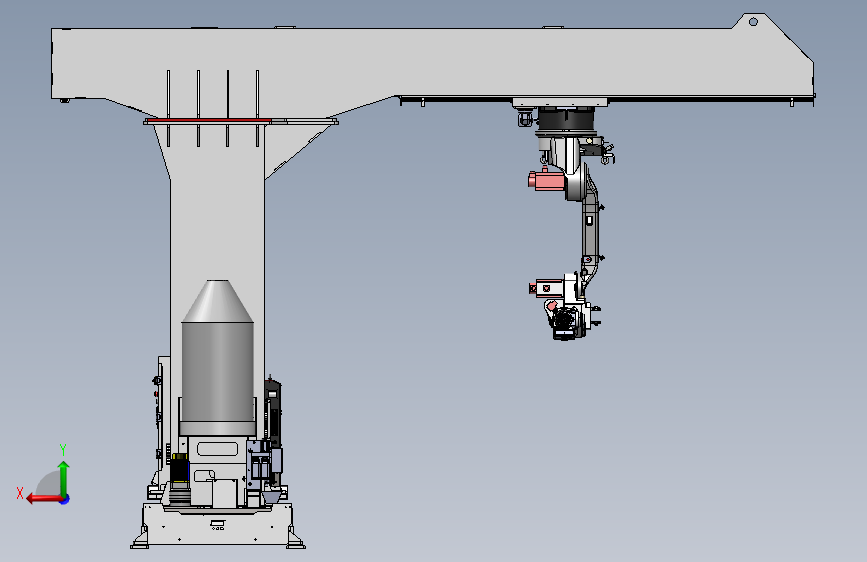Screen dimensions: 867x562
Task: Click the red X axis arrow of triad
Action: [43, 499]
